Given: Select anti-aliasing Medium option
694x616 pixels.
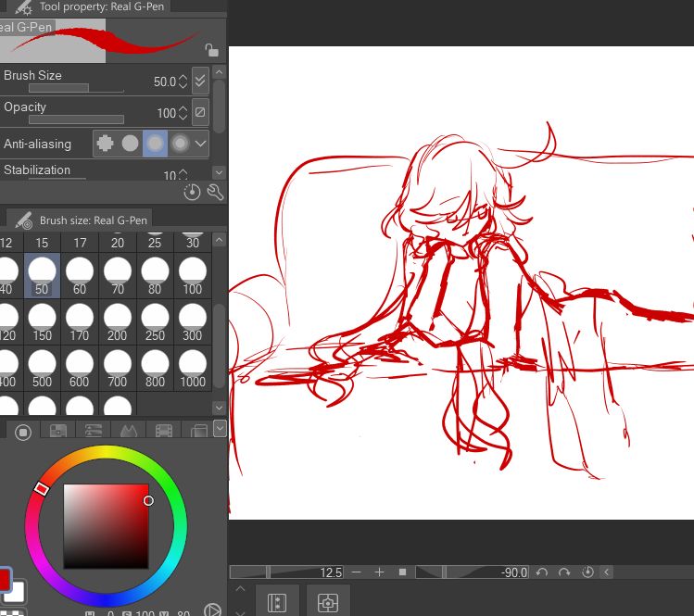Looking at the screenshot, I should coord(155,144).
